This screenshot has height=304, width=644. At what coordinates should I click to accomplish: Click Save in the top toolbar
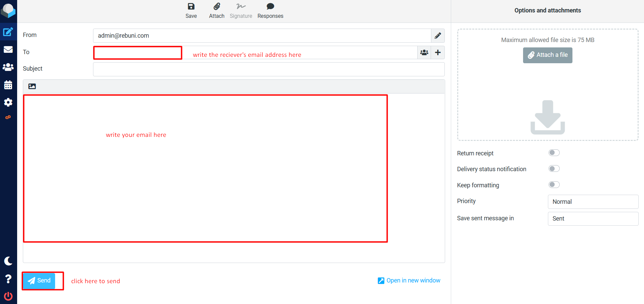pos(191,10)
